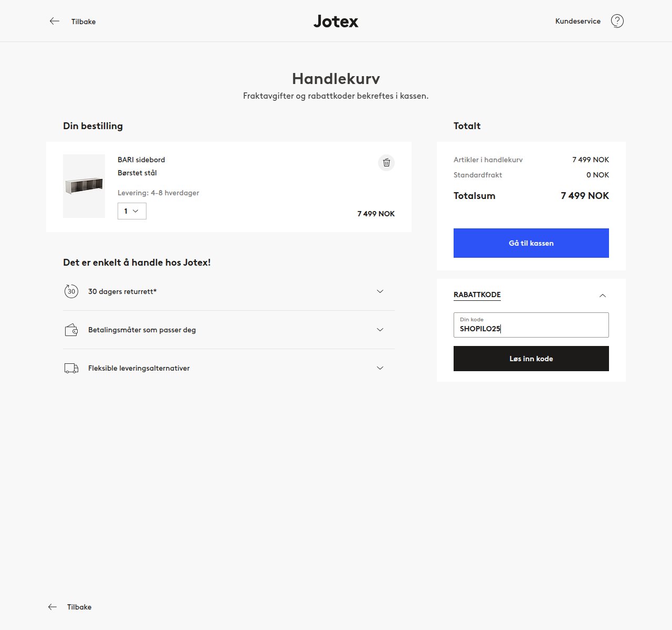The height and width of the screenshot is (630, 672).
Task: Collapse the RABATTKODE section chevron
Action: click(x=603, y=296)
